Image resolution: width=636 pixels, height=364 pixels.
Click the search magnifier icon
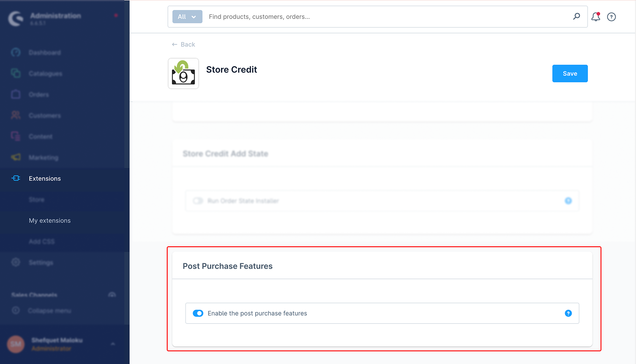(576, 17)
